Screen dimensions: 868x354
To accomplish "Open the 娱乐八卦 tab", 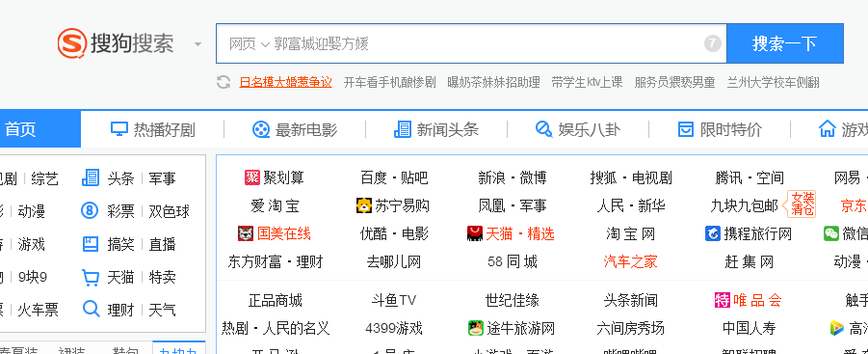I will coord(578,129).
